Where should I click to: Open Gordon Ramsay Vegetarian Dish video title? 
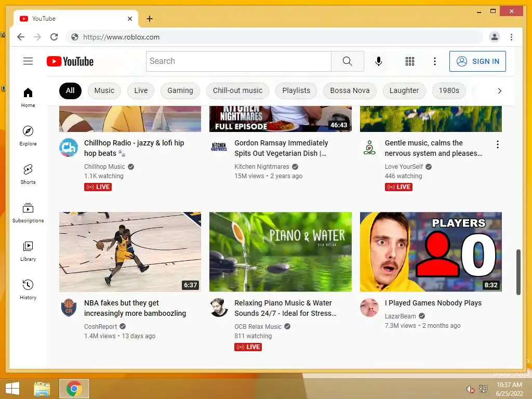point(281,148)
